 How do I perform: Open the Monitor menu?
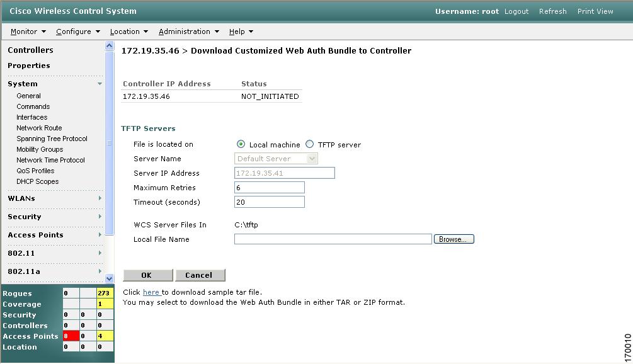pyautogui.click(x=28, y=31)
